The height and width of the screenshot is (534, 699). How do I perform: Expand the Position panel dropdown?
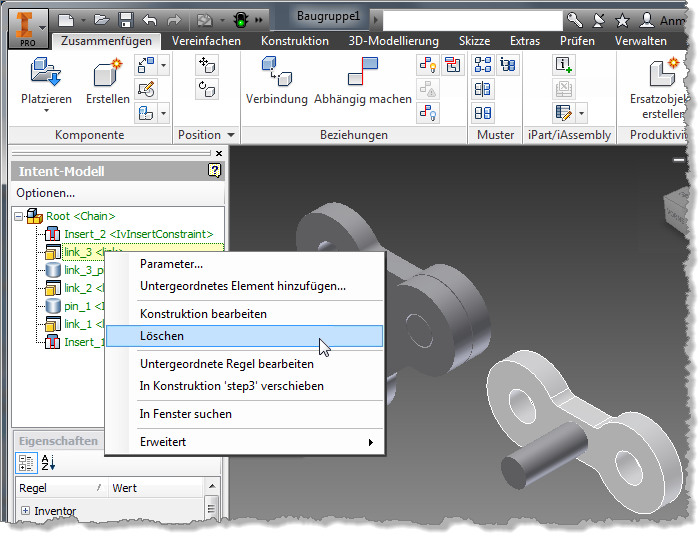(231, 135)
